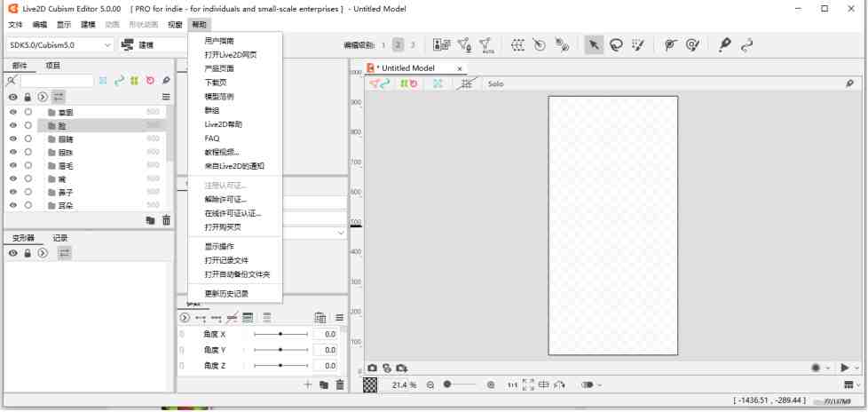Select the arrow selection tool

pos(594,45)
